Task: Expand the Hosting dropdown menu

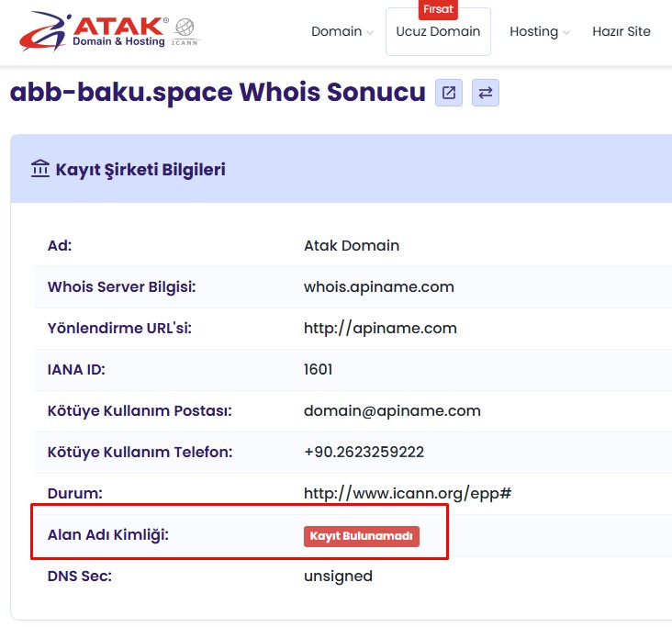Action: pyautogui.click(x=539, y=31)
